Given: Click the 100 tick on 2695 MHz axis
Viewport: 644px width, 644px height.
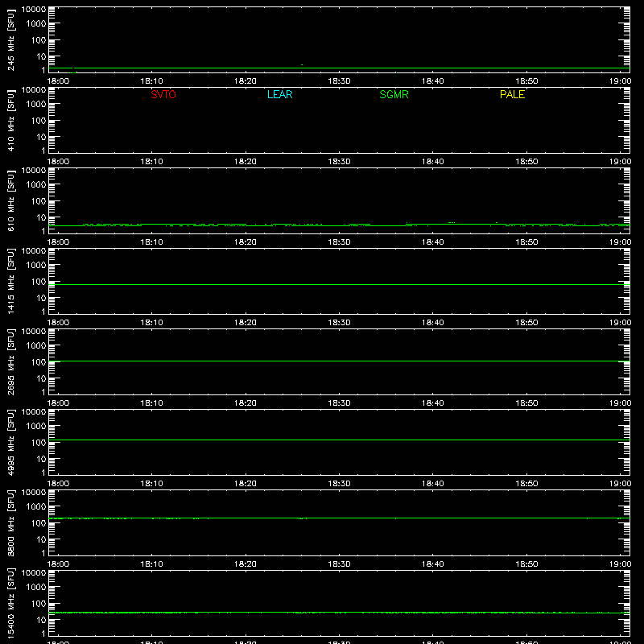Looking at the screenshot, I should pyautogui.click(x=39, y=362).
